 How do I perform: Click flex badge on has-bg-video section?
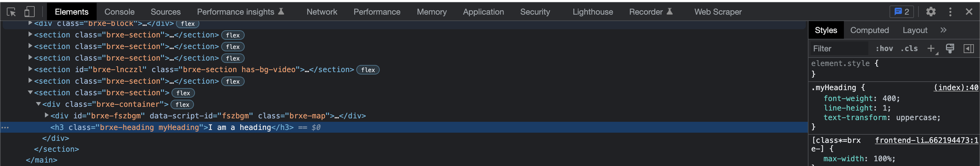point(368,70)
